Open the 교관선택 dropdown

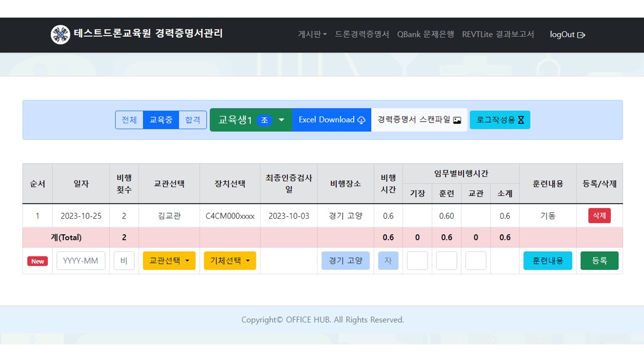(x=169, y=261)
